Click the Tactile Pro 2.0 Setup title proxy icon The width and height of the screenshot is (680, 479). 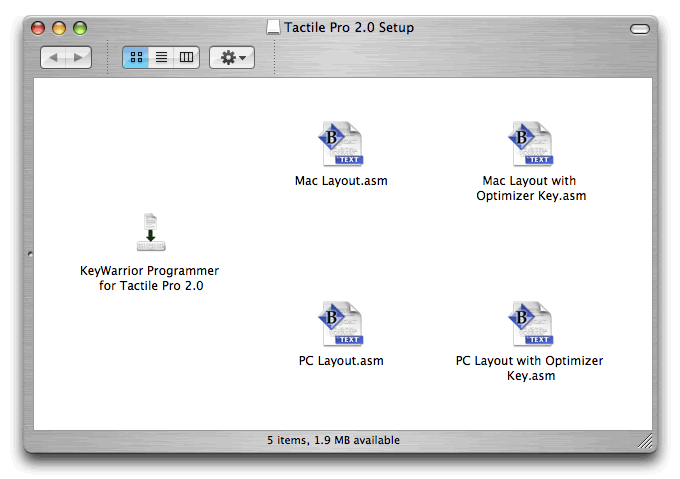273,27
